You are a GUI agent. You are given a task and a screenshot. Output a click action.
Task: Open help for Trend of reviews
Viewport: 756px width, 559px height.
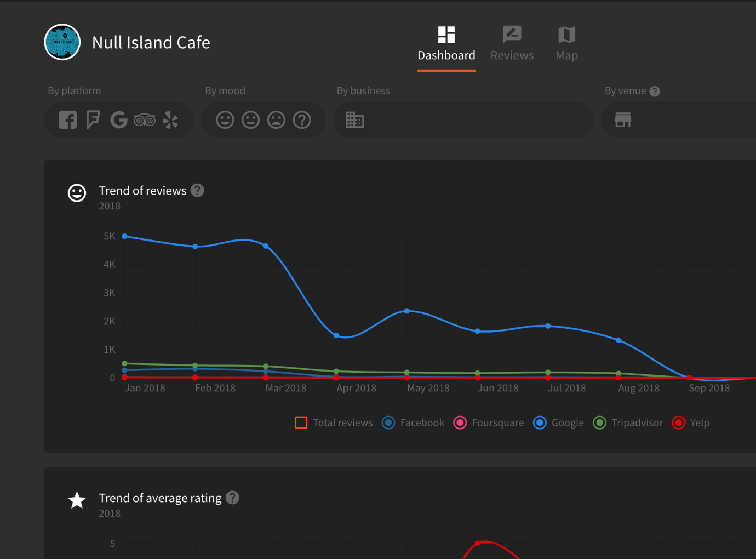197,190
